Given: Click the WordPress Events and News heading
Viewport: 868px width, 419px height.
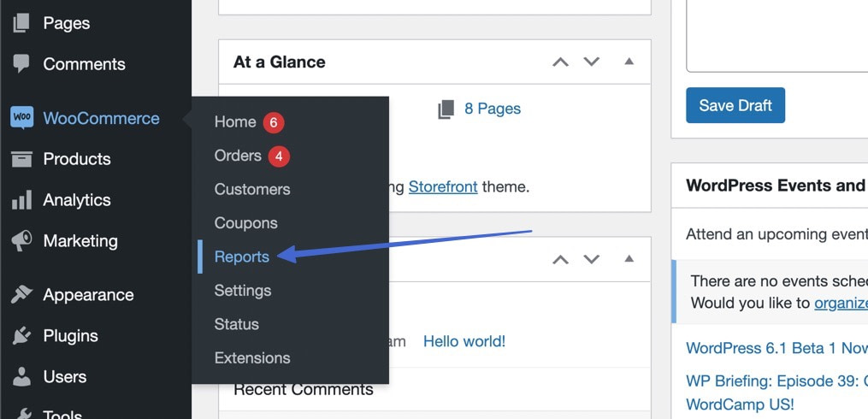Looking at the screenshot, I should [776, 186].
